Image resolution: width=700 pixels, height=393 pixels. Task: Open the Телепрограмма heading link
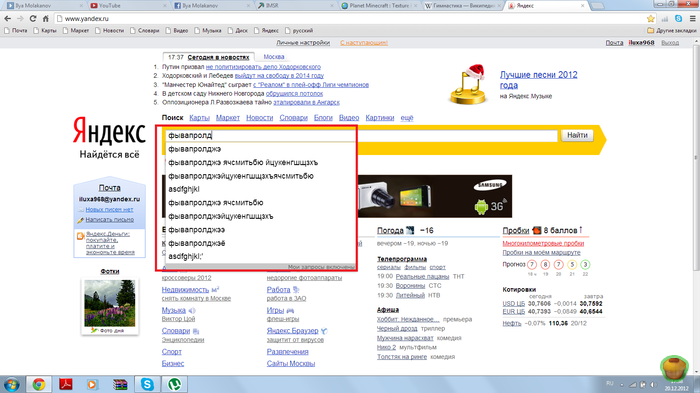click(x=402, y=259)
